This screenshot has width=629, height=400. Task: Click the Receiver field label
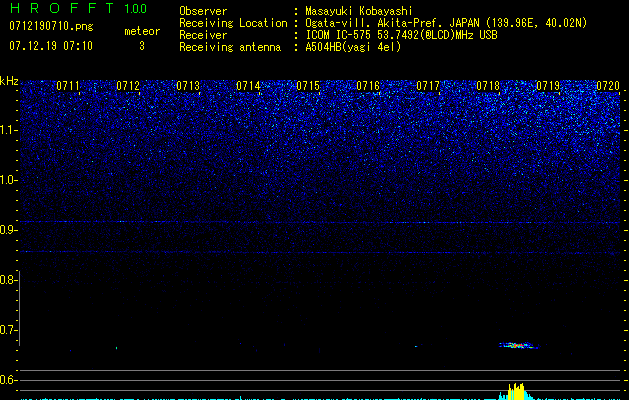coord(203,35)
